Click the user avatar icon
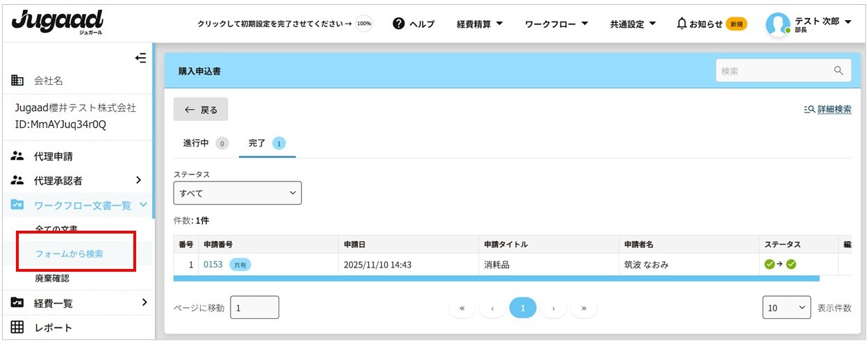Image resolution: width=868 pixels, height=344 pixels. click(x=778, y=24)
